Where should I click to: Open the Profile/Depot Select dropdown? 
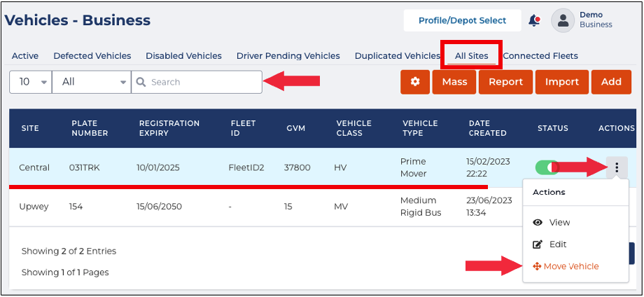coord(463,20)
